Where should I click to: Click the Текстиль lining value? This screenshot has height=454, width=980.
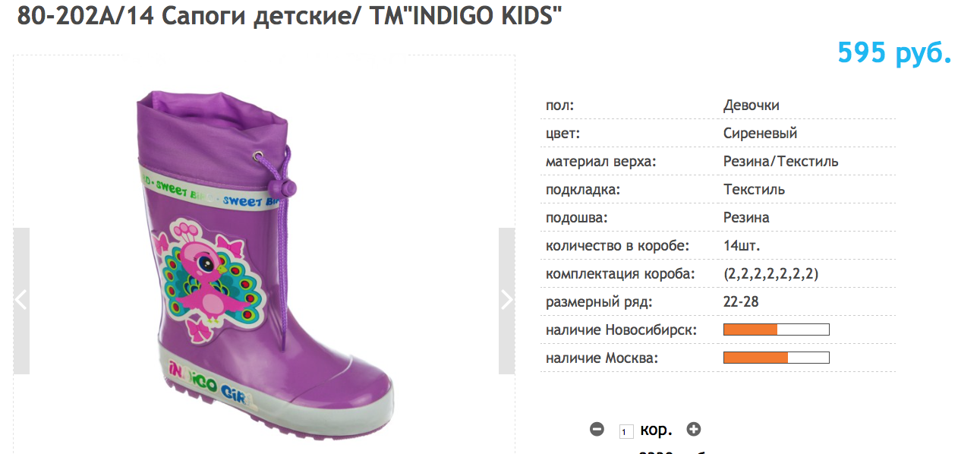(x=754, y=190)
